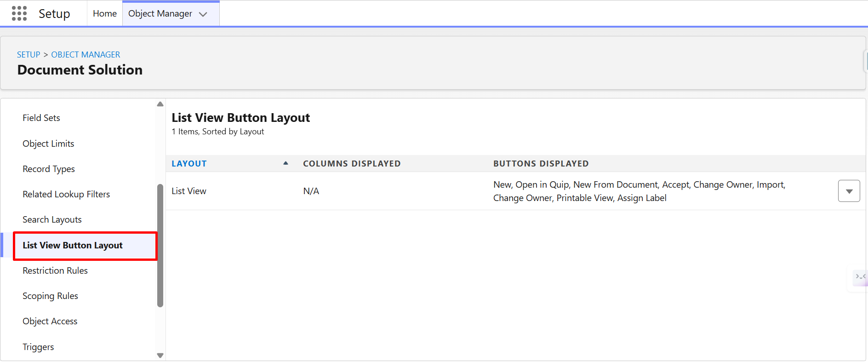Viewport: 868px width, 362px height.
Task: Click the sidebar scroll down arrow
Action: [160, 355]
